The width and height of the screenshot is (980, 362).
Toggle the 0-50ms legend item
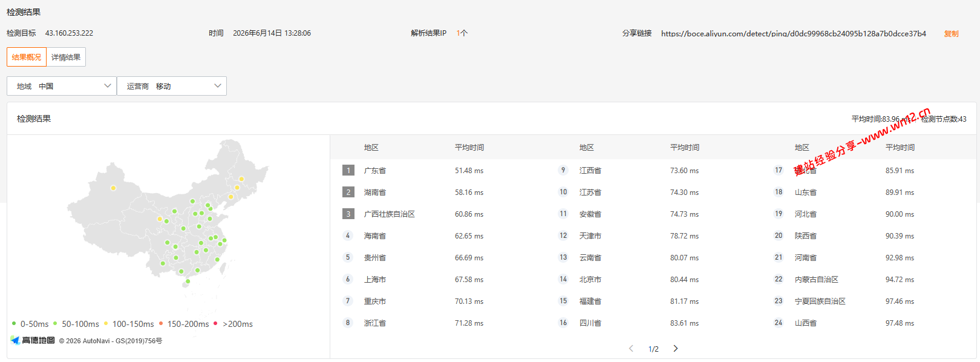30,324
